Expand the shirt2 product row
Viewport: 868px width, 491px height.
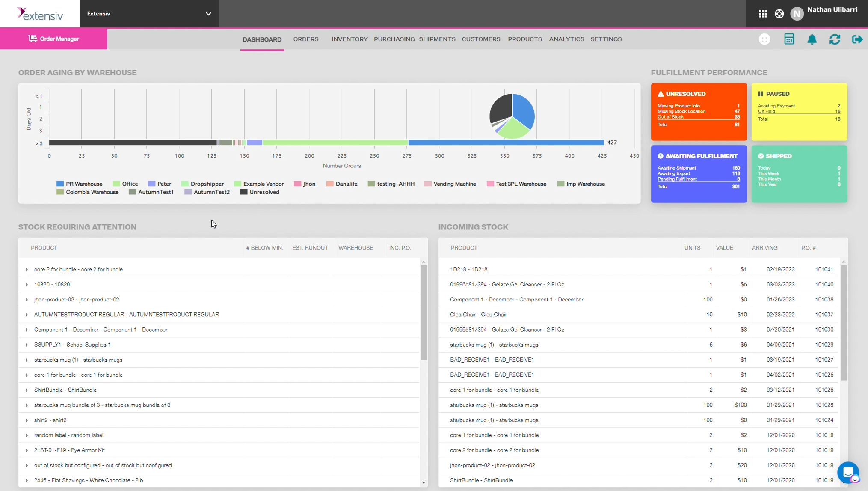tap(27, 420)
